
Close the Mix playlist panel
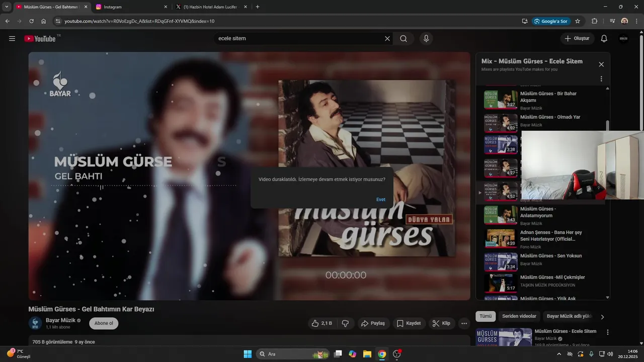[601, 64]
